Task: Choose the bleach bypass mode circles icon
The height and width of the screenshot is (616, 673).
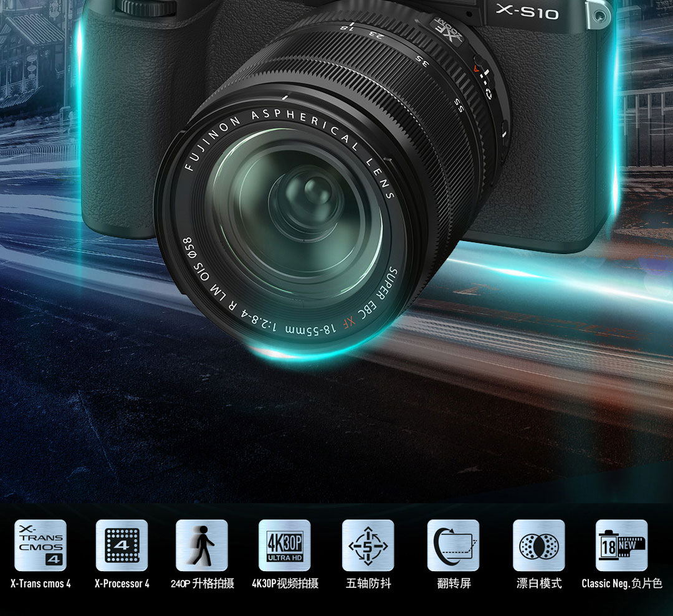Action: pyautogui.click(x=538, y=545)
